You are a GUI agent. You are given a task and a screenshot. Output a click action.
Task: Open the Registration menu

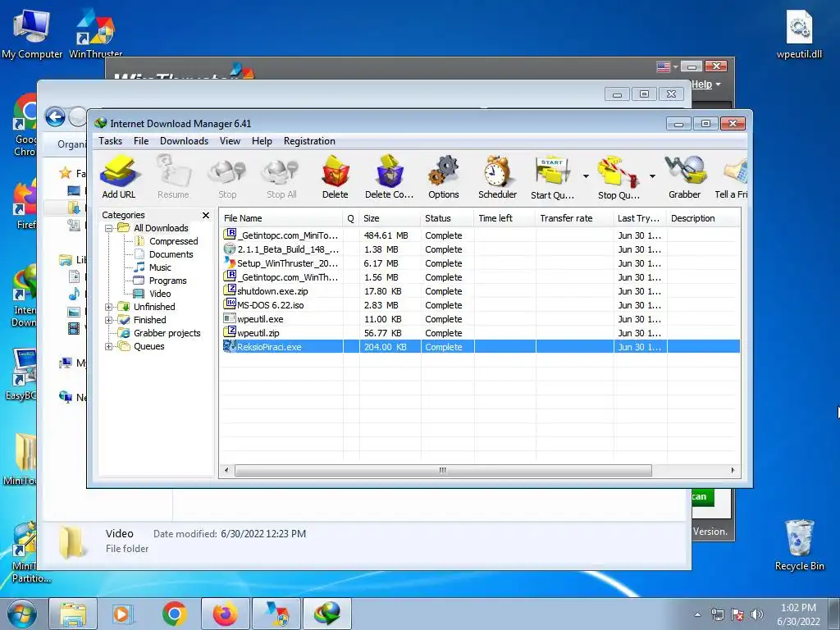click(309, 141)
